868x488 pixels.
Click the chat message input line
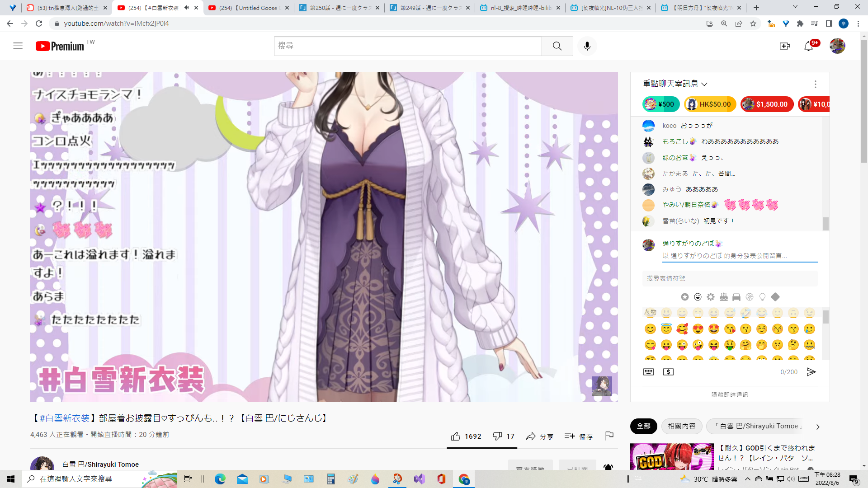point(740,256)
